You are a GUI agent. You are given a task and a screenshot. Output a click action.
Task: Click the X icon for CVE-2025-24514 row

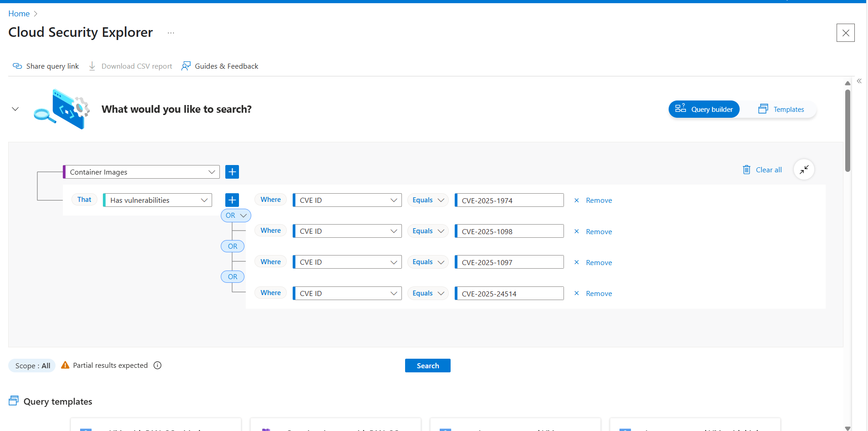pos(577,293)
